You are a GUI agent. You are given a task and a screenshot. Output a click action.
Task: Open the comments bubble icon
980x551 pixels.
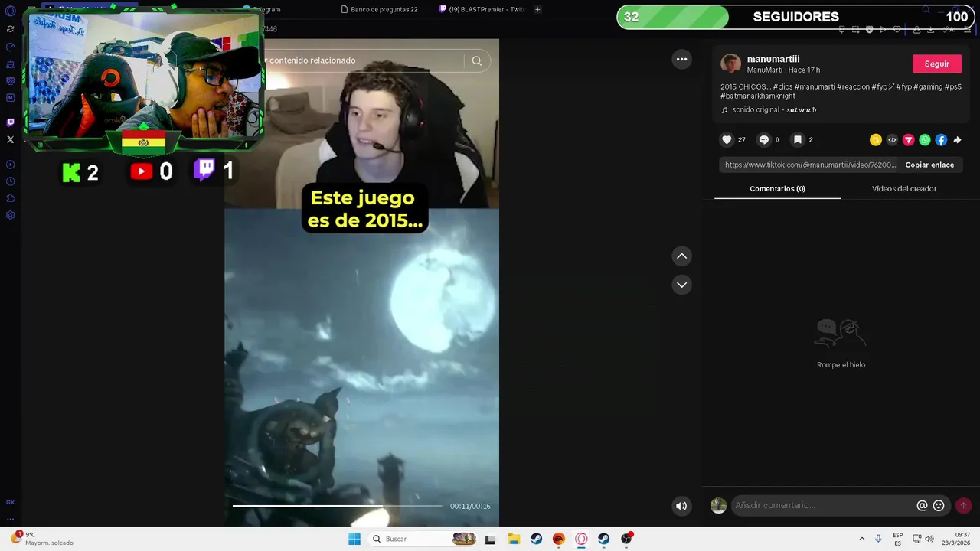[763, 140]
